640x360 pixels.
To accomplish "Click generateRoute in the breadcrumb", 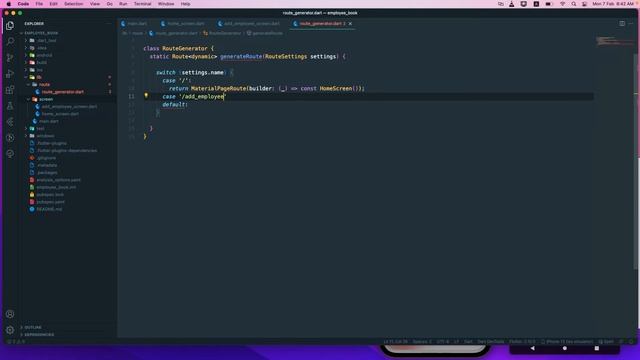I will click(x=264, y=33).
